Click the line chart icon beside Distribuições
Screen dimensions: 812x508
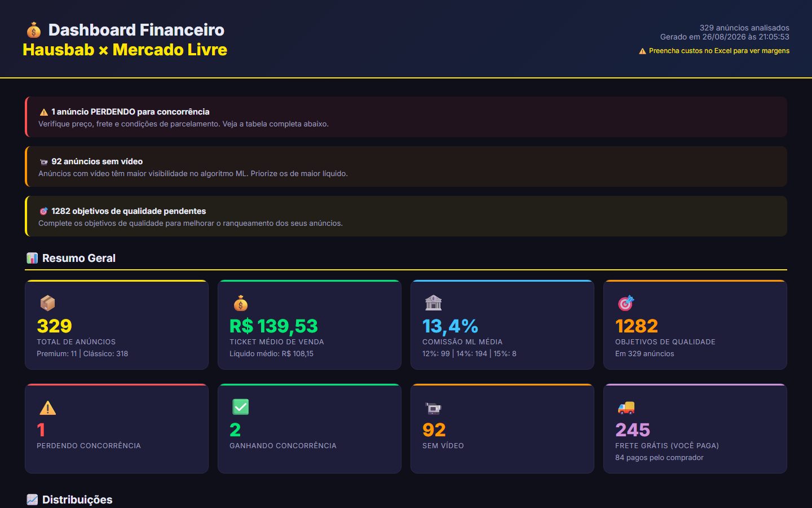point(32,500)
